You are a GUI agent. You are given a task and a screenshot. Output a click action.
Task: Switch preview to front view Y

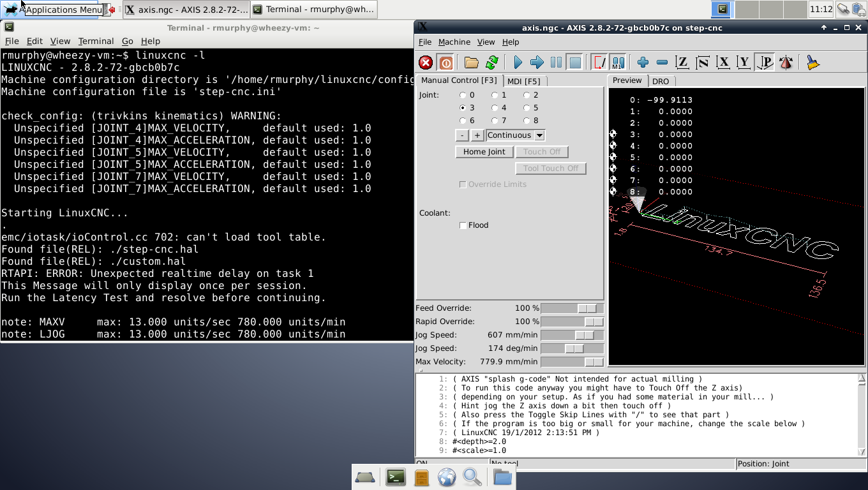pos(744,63)
